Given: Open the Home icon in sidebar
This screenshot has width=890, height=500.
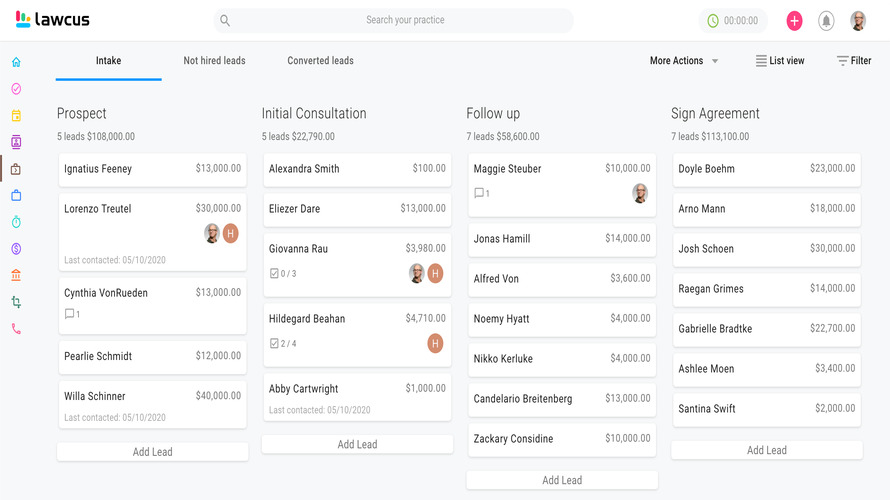Looking at the screenshot, I should pos(16,62).
